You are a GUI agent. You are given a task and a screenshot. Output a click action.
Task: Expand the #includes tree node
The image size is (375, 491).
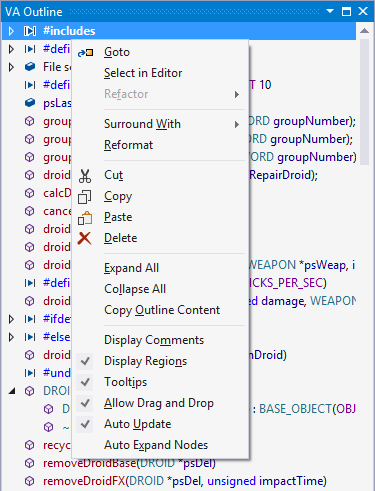pos(11,31)
